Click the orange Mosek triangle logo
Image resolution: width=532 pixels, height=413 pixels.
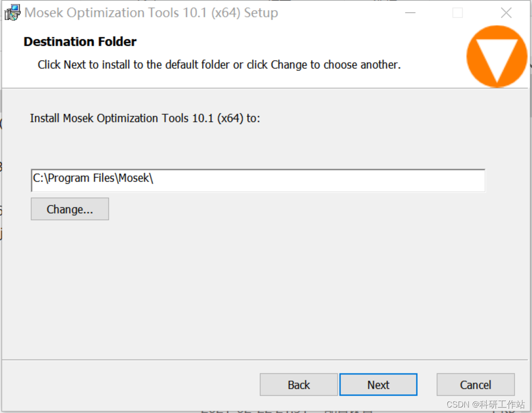pyautogui.click(x=496, y=56)
